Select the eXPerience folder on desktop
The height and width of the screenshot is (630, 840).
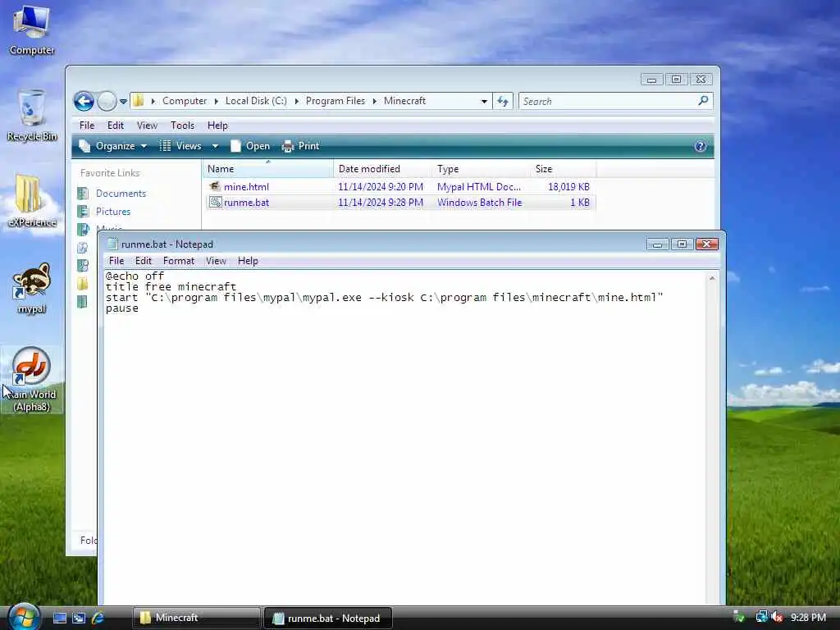[x=32, y=201]
